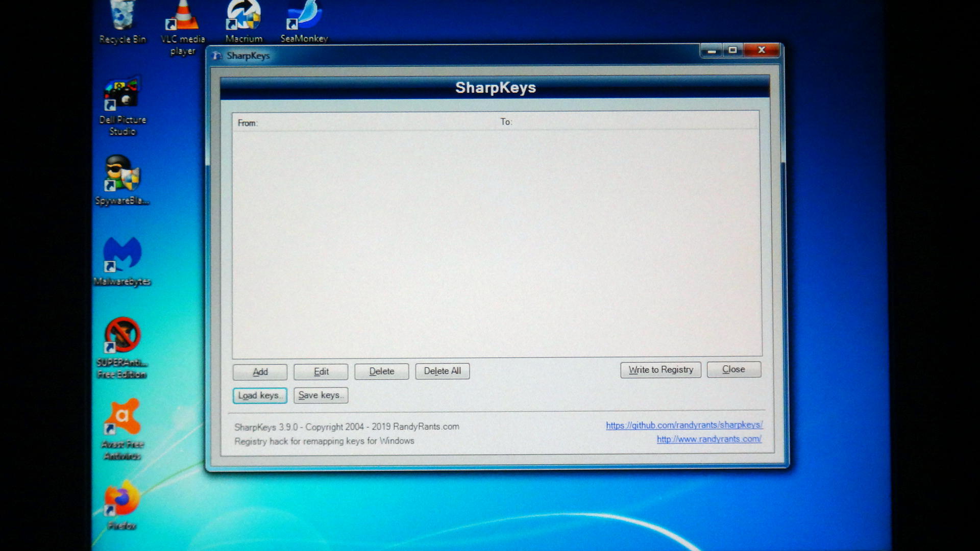Click the SharpKeys 3.9.0 copyright text
This screenshot has height=551, width=980.
[347, 427]
